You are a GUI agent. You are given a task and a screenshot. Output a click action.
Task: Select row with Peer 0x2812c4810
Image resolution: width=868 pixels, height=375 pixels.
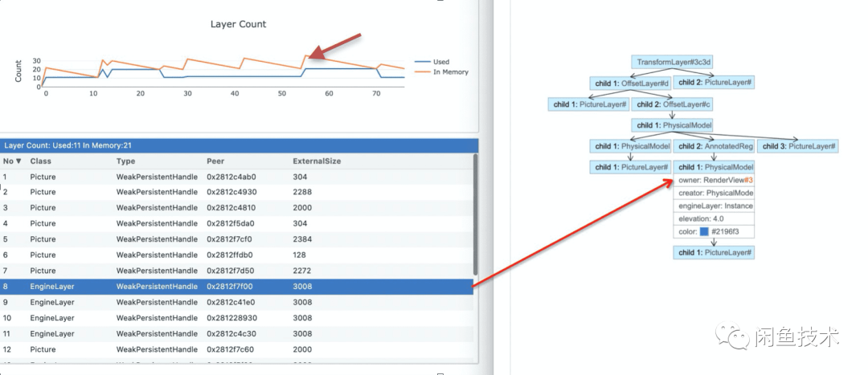237,208
